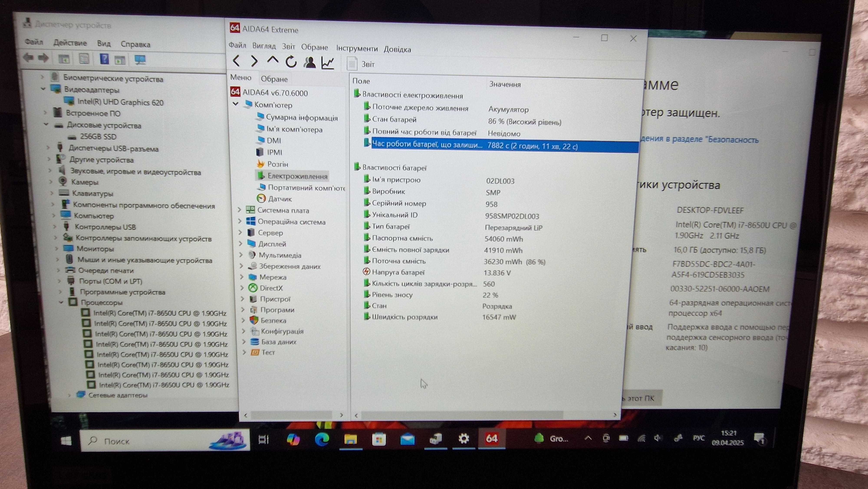Click the AIDA64 taskbar icon
Viewport: 868px width, 489px height.
point(492,438)
